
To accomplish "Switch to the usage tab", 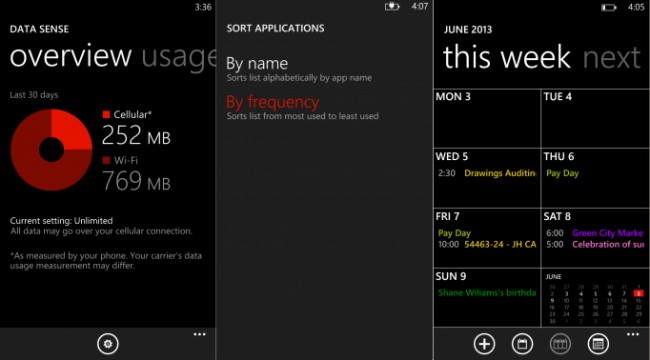I will pos(178,56).
